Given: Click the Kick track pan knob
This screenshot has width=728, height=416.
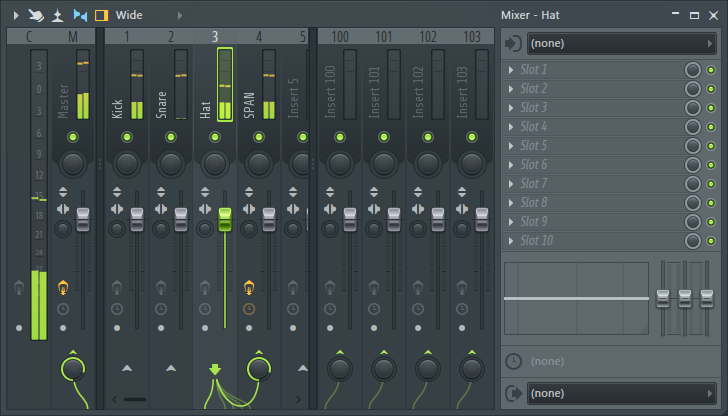Looking at the screenshot, I should 127,163.
